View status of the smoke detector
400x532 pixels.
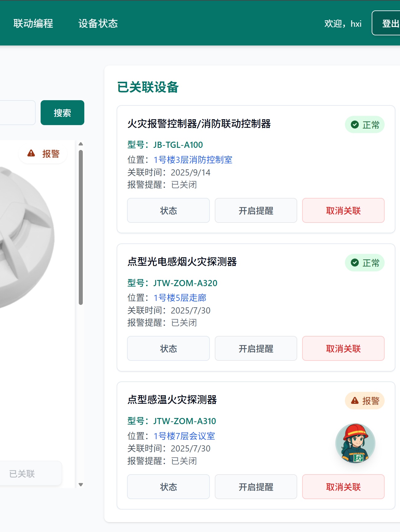pos(168,349)
